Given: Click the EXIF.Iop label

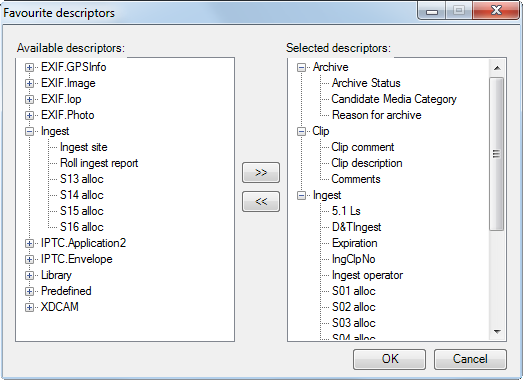Looking at the screenshot, I should [61, 99].
